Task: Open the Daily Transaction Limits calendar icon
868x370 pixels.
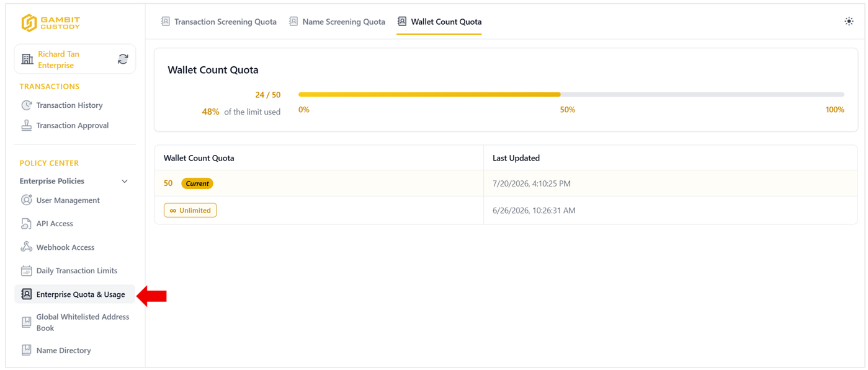Action: [x=27, y=271]
